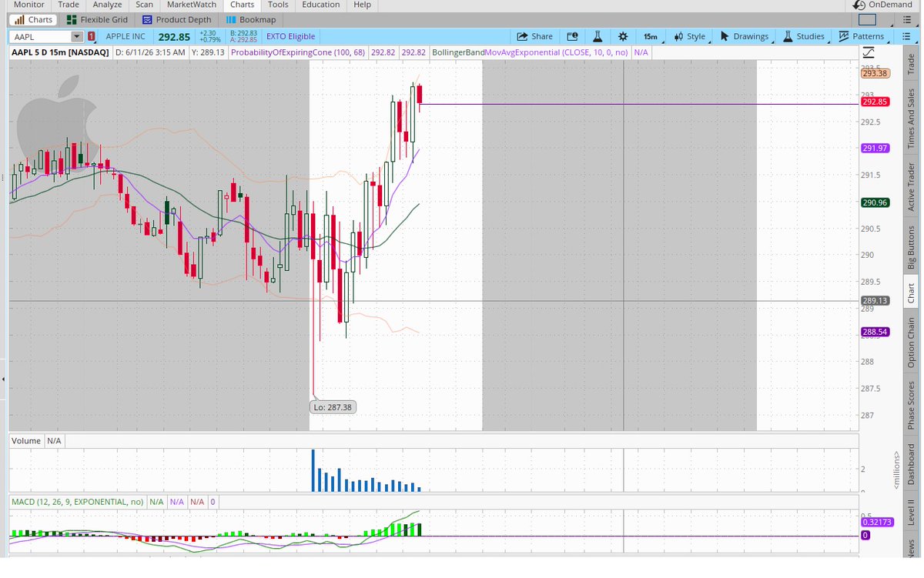
Task: Toggle the Big Buttons sidebar panel
Action: pyautogui.click(x=912, y=246)
